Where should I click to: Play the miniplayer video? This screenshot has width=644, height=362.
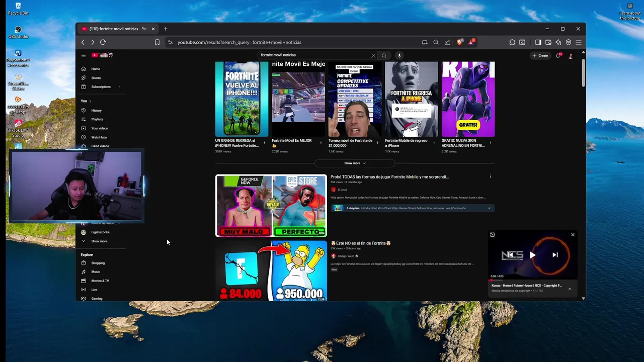(532, 255)
